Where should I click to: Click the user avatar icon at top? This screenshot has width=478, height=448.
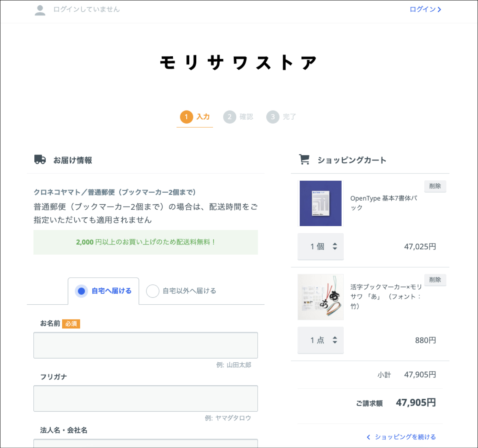(x=40, y=10)
